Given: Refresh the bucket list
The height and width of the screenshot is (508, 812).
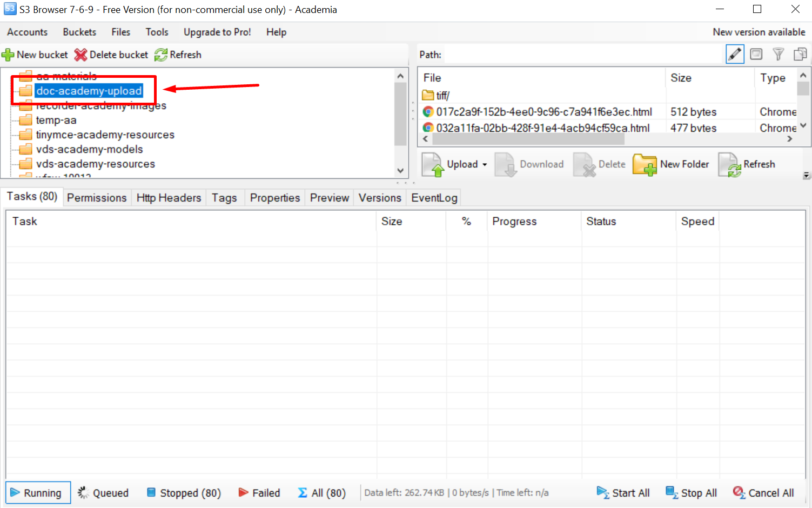Looking at the screenshot, I should [178, 55].
